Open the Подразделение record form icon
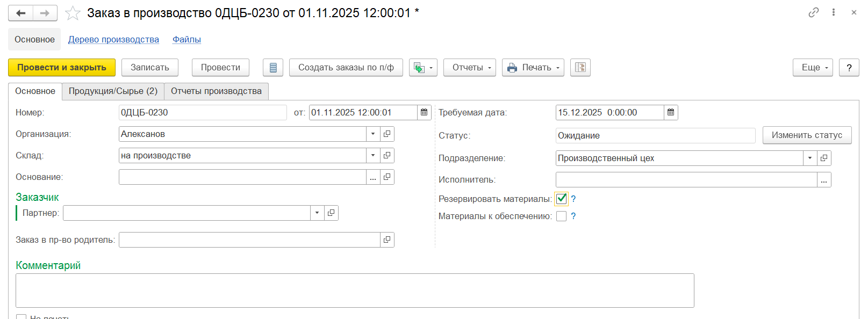The height and width of the screenshot is (319, 868). tap(824, 158)
